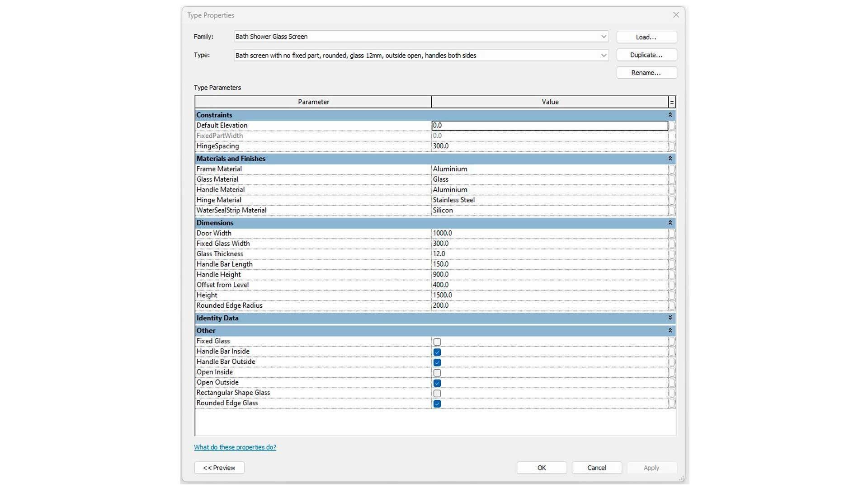This screenshot has height=488, width=868.
Task: Collapse the Constraints section chevron
Action: (670, 115)
